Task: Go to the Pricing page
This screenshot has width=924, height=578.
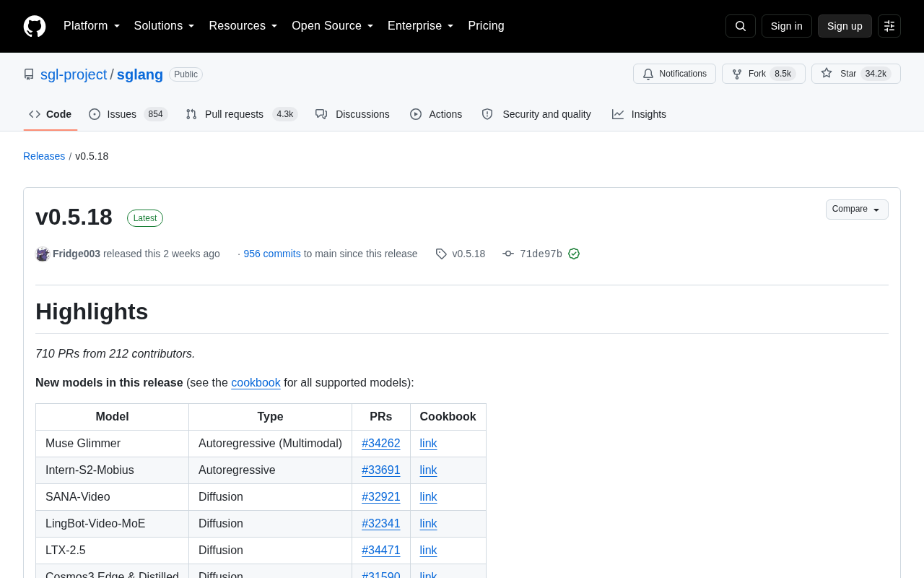Action: tap(486, 26)
